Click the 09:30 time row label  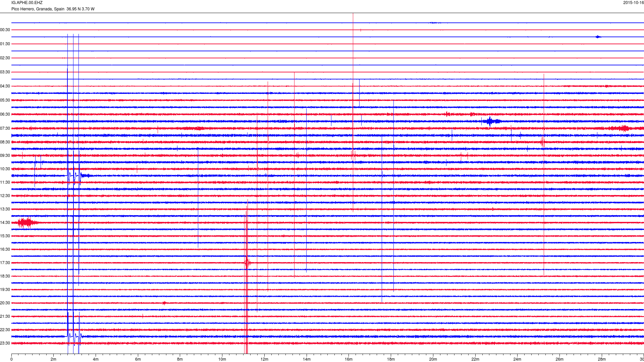coord(5,156)
